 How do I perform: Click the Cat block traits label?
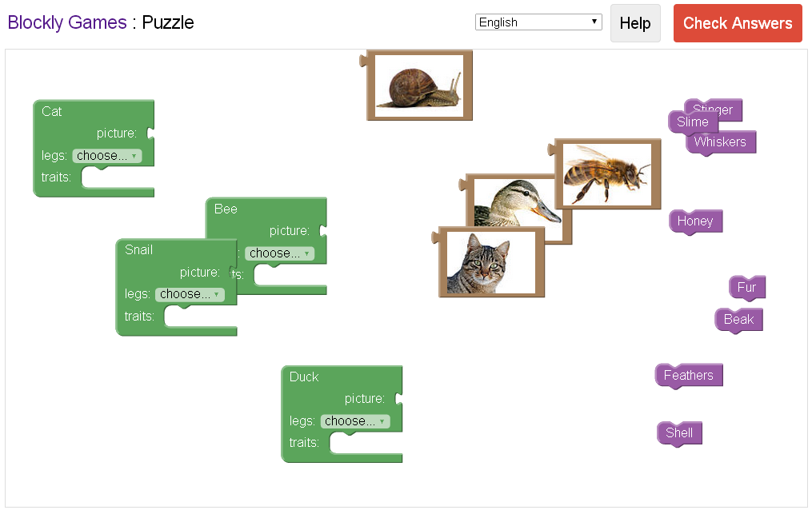[56, 177]
